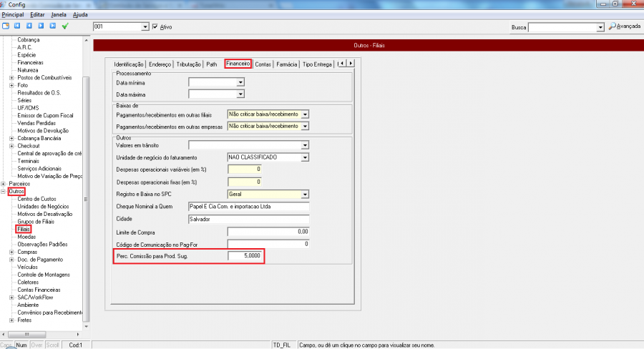Toggle the Ativo checkbox
The height and width of the screenshot is (349, 644).
155,27
